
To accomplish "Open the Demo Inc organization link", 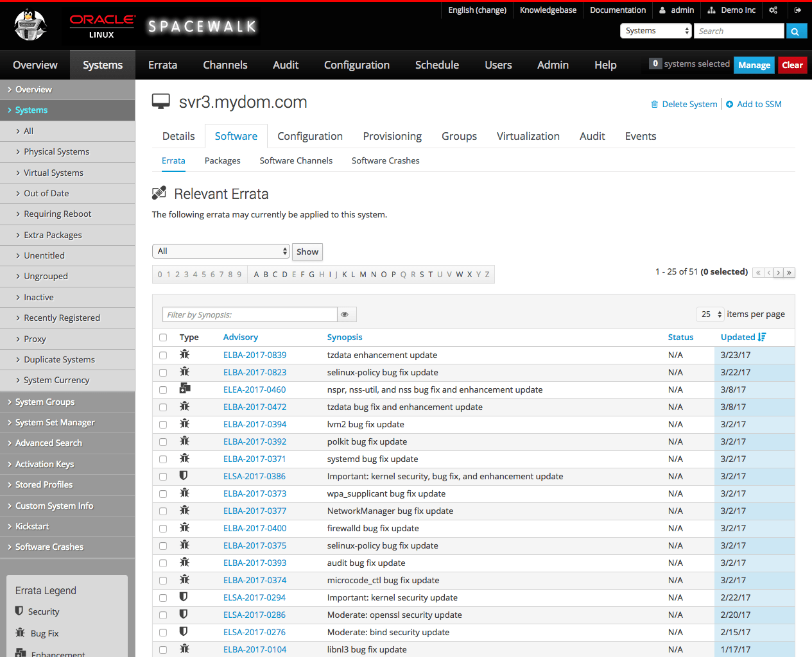I will (732, 10).
